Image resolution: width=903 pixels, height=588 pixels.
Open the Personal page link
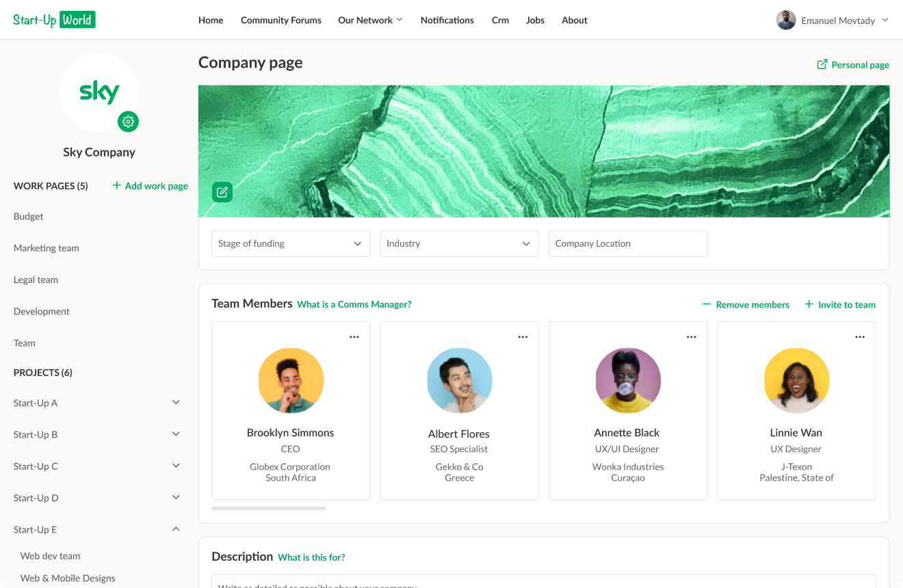point(853,65)
